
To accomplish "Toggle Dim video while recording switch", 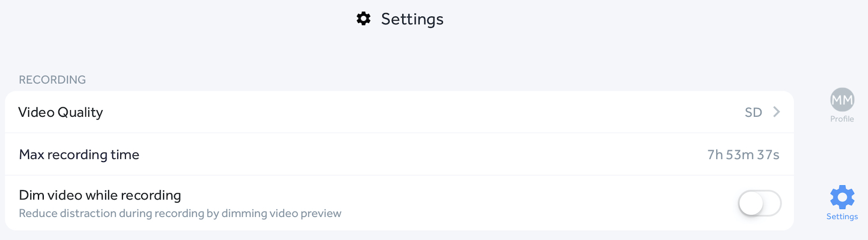I will tap(759, 203).
